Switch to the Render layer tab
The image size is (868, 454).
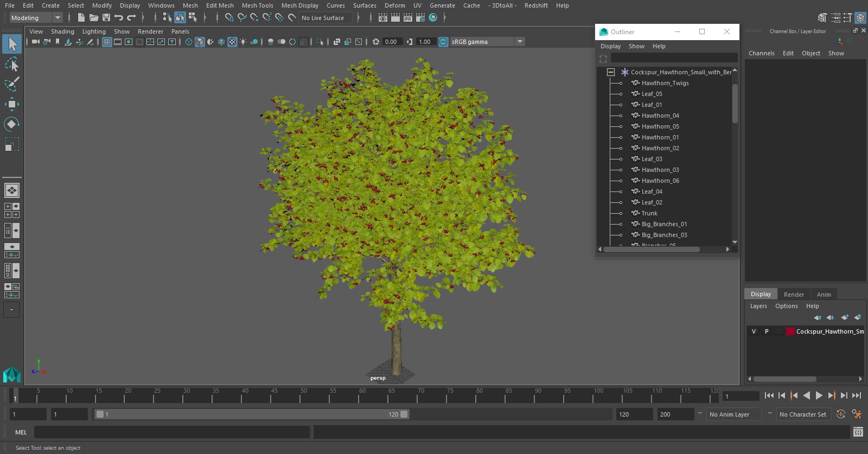click(794, 295)
